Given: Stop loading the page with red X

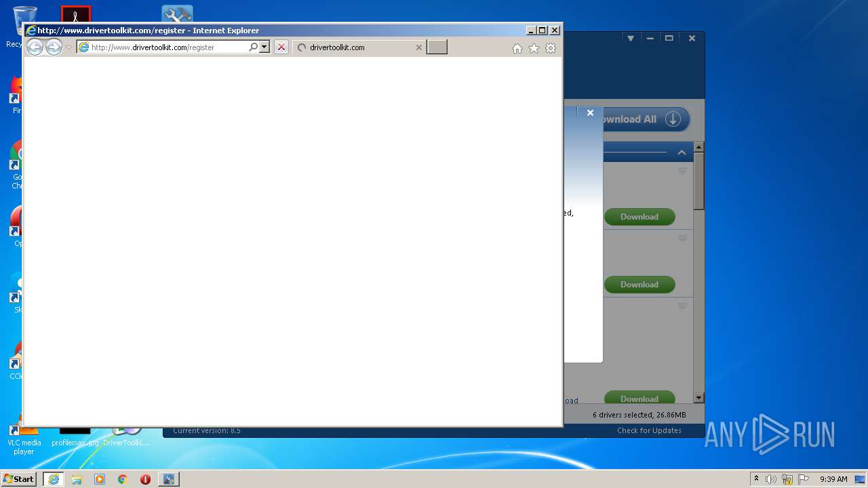Looking at the screenshot, I should point(281,47).
